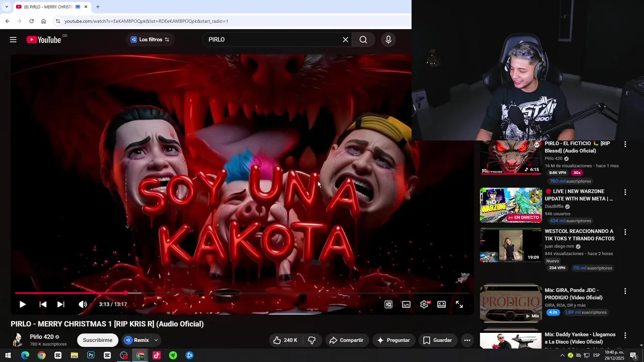Click the Preguntar button
644x362 pixels.
click(x=393, y=340)
